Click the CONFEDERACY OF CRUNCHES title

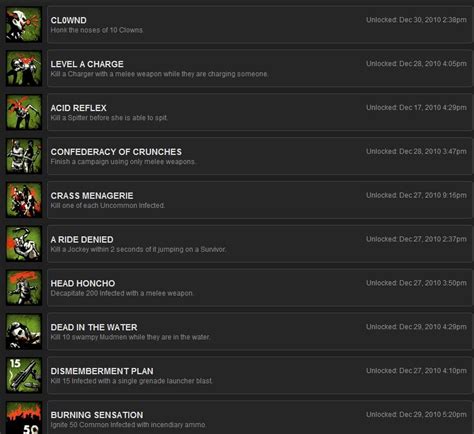(x=116, y=152)
